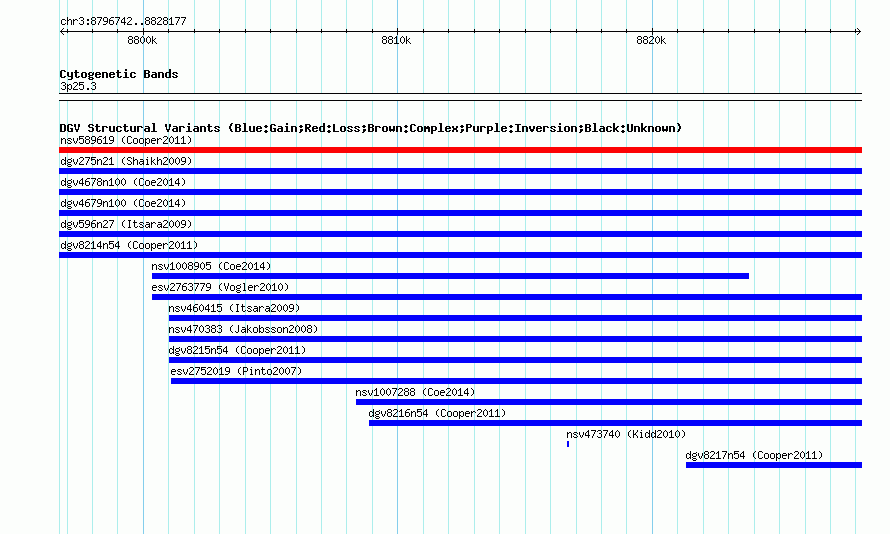Viewport: 890px width, 534px height.
Task: Click the nsv1008905 blue variant bar
Action: 450,276
